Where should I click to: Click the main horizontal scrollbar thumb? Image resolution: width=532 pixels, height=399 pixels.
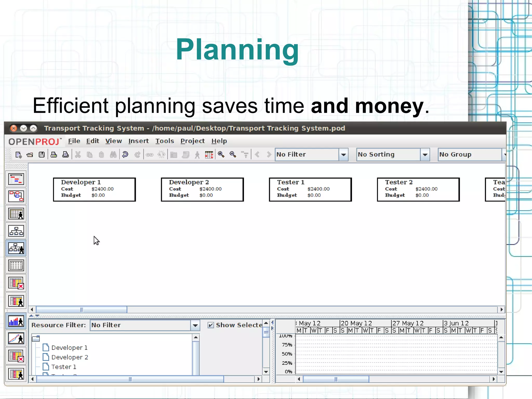click(82, 310)
